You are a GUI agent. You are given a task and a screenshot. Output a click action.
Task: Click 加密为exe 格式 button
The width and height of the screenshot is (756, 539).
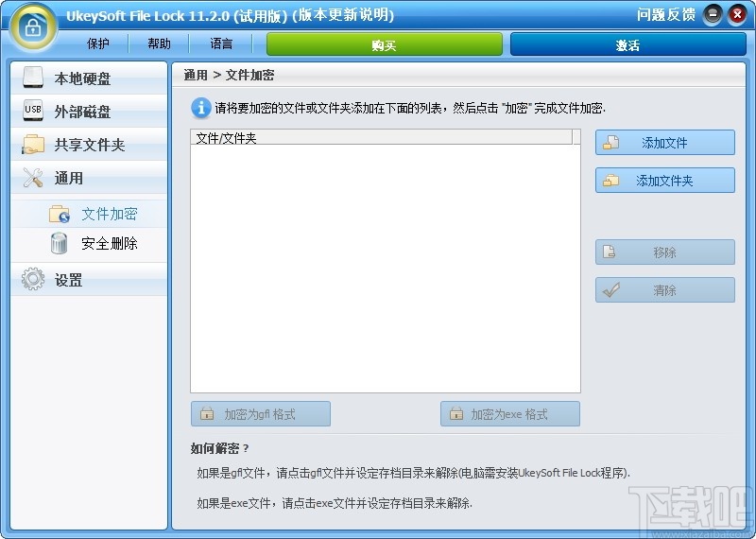click(510, 414)
